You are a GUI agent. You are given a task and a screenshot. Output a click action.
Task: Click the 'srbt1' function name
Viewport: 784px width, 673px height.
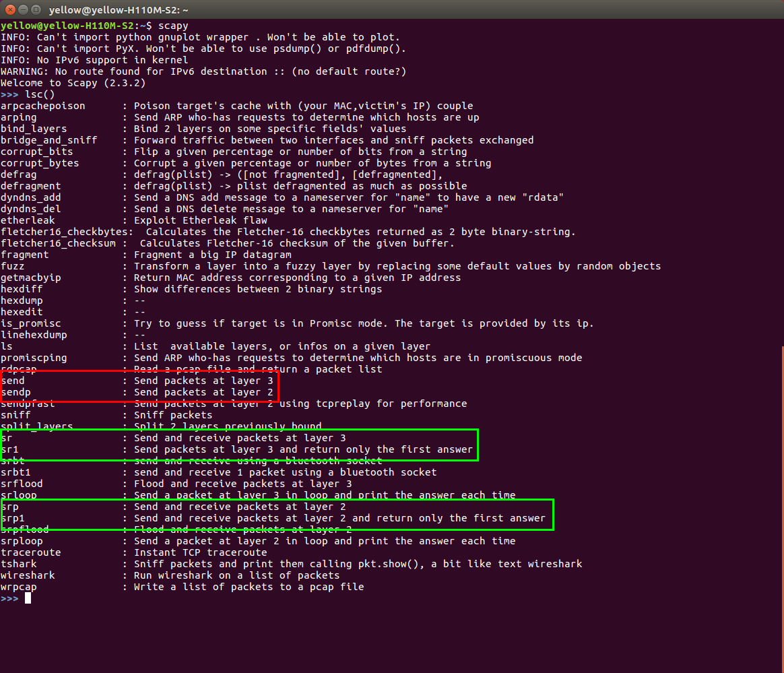point(15,472)
